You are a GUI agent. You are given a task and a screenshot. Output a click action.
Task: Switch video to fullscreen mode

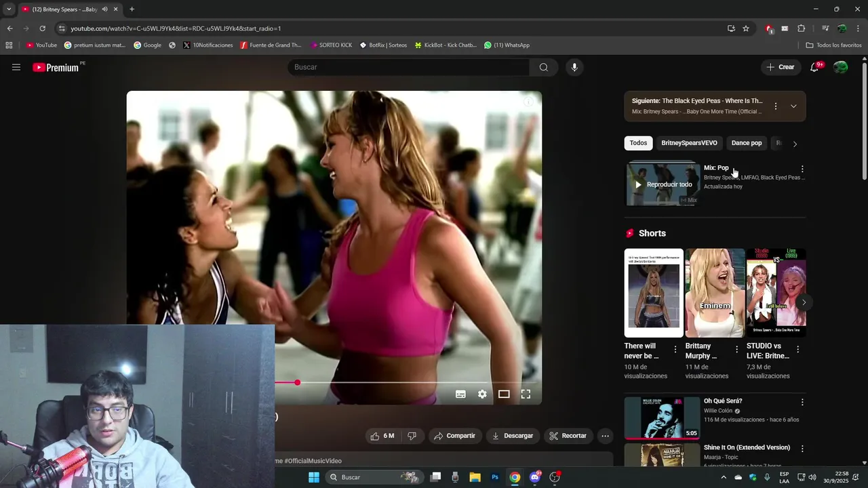click(526, 394)
